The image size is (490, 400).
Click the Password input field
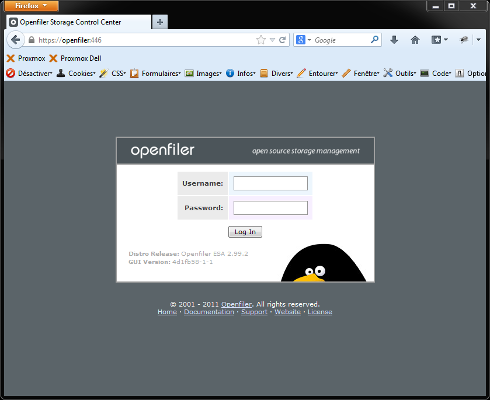[x=270, y=208]
